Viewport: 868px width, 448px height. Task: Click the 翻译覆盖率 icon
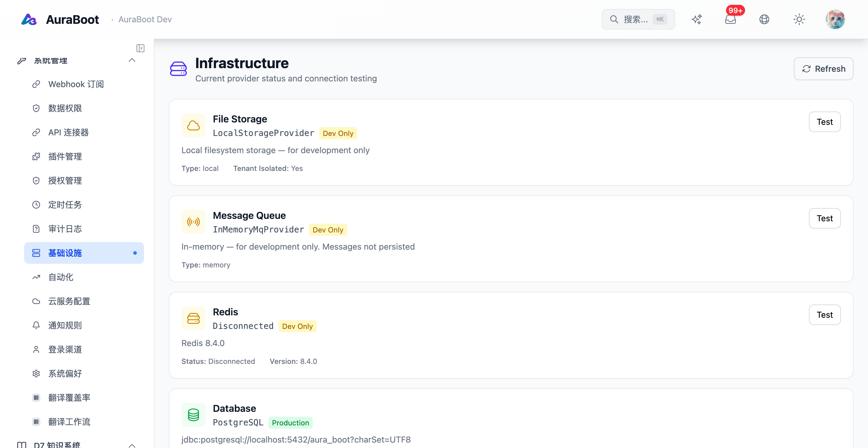pos(36,397)
